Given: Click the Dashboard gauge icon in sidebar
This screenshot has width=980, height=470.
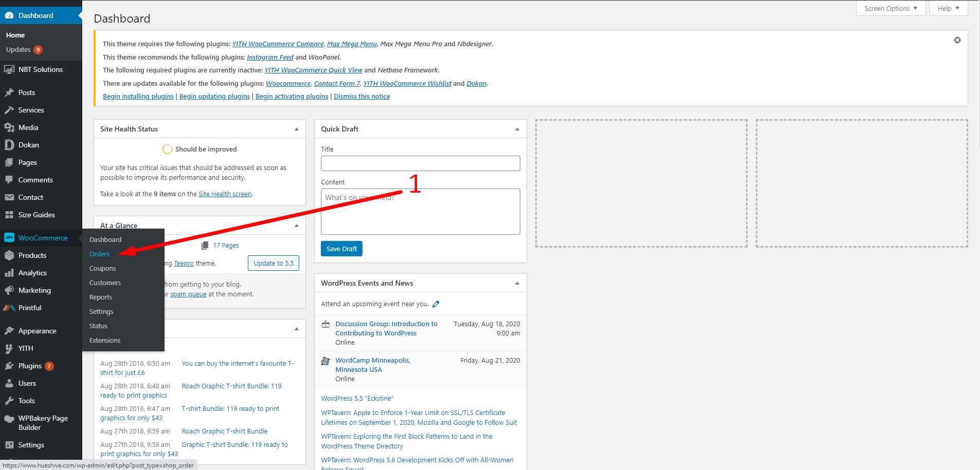Looking at the screenshot, I should [9, 15].
